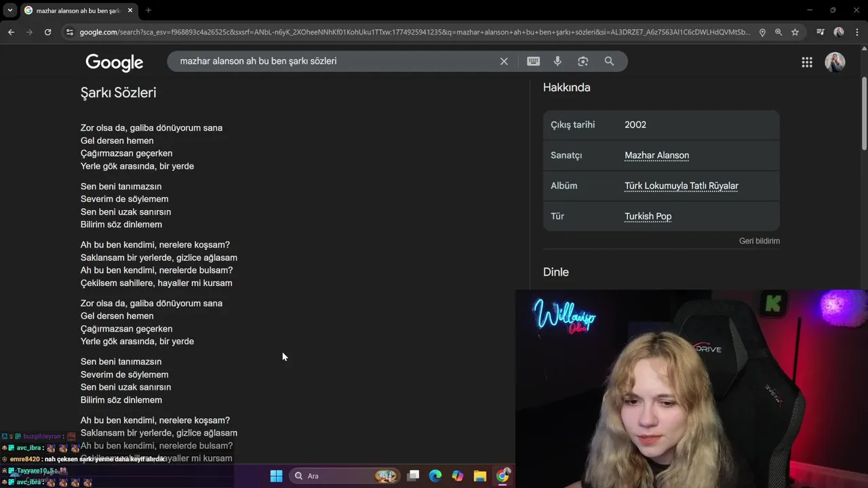The height and width of the screenshot is (488, 868).
Task: Clear the search box with the X
Action: tap(504, 61)
